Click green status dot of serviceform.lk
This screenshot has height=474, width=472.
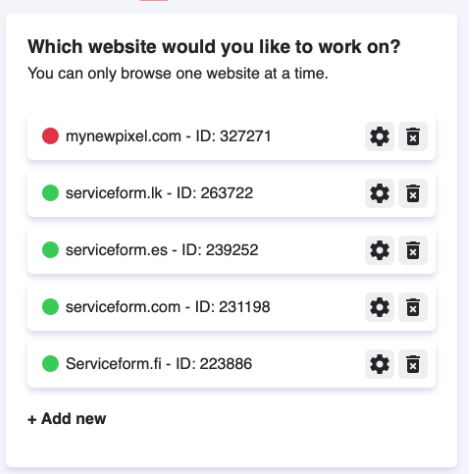(50, 193)
